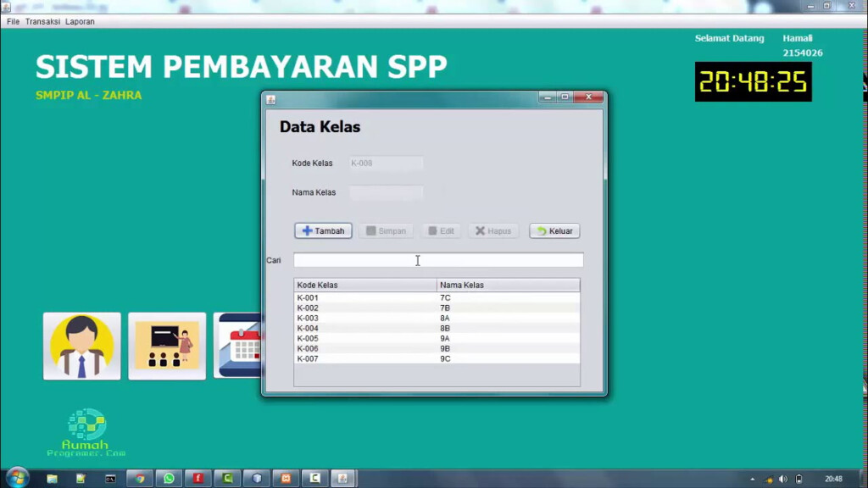Focus the Cari search field
The image size is (868, 488).
(x=438, y=260)
